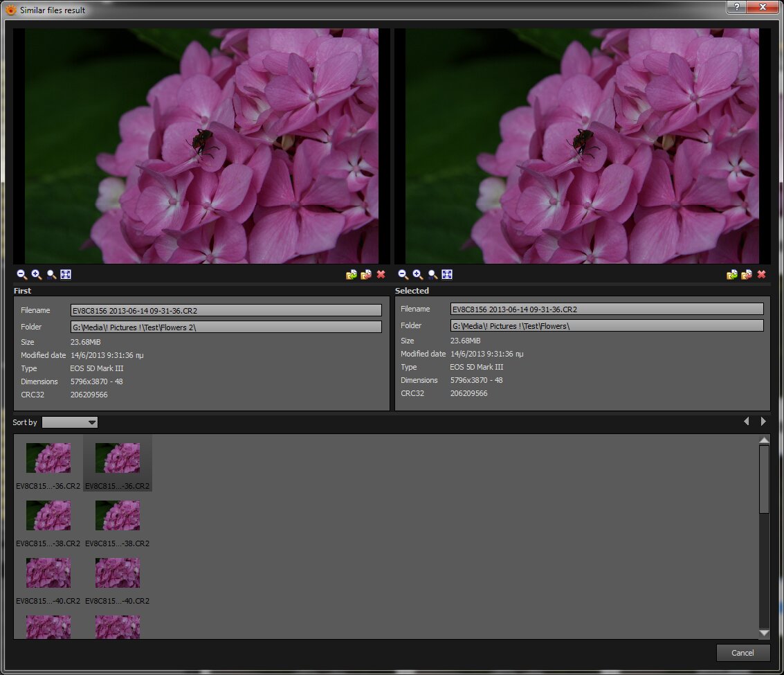Move the Selected file to a folder
This screenshot has width=784, height=675.
[x=747, y=274]
